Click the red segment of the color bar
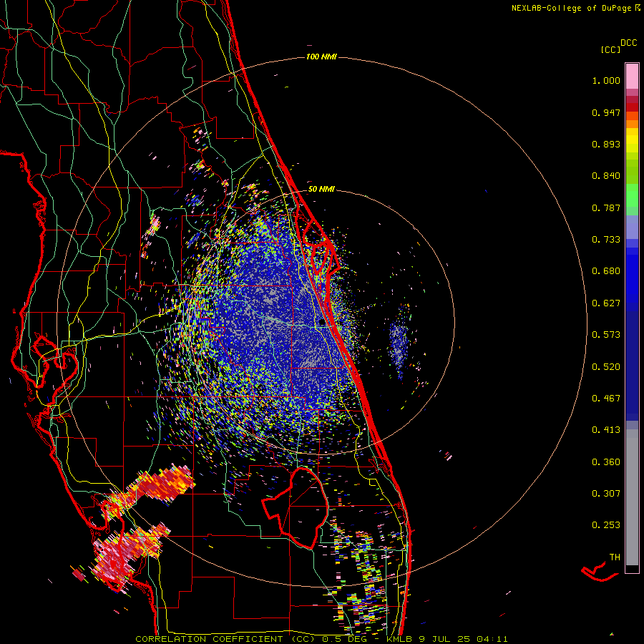This screenshot has width=644, height=644. (x=632, y=107)
